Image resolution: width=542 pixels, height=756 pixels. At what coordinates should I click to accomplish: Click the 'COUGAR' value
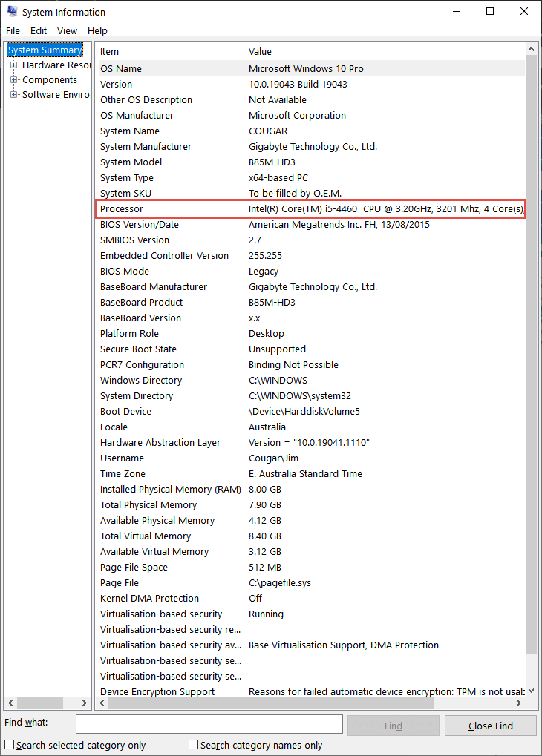(268, 131)
